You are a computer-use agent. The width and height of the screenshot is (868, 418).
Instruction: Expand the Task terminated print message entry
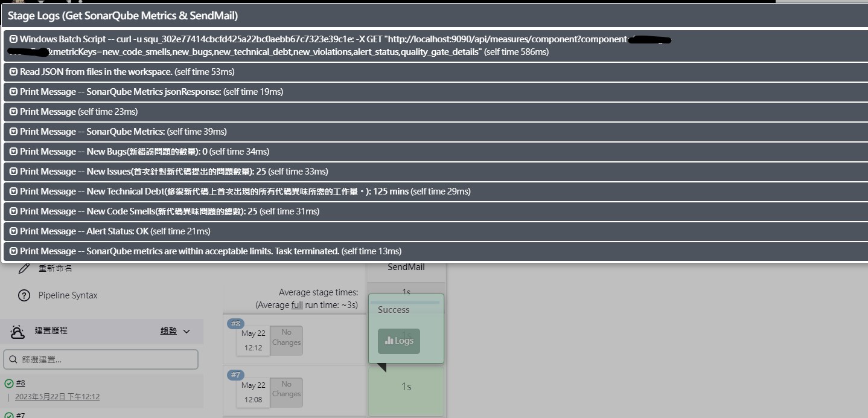[x=14, y=251]
